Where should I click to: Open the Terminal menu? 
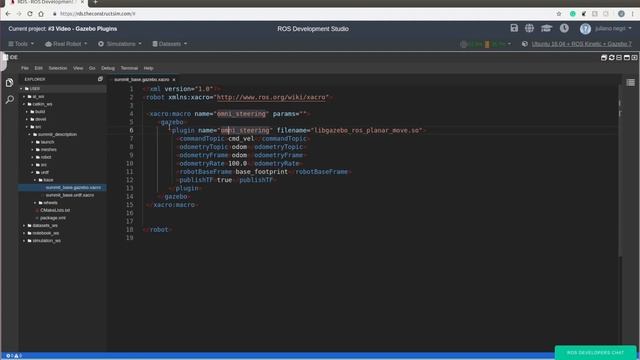129,68
